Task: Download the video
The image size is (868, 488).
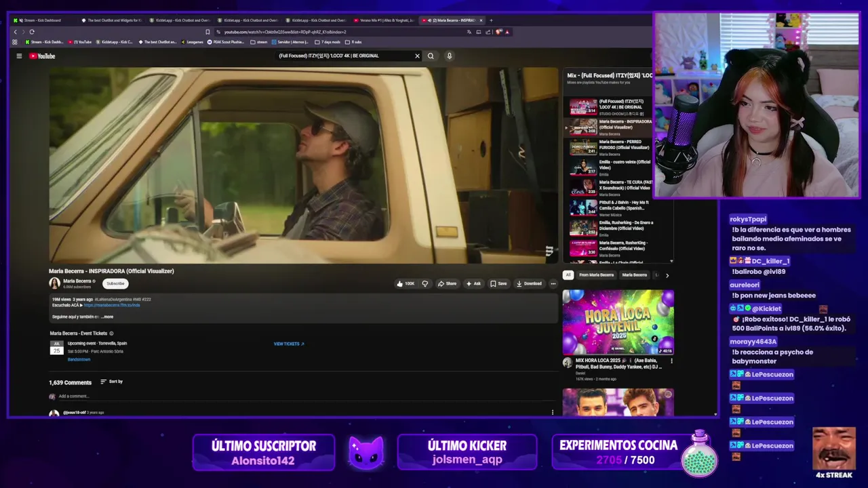Action: pos(529,283)
